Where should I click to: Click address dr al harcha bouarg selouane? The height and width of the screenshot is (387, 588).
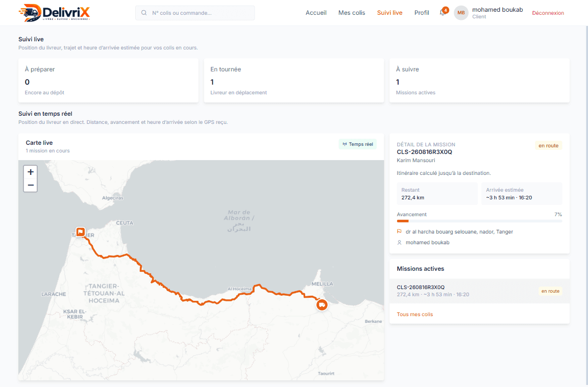point(459,231)
